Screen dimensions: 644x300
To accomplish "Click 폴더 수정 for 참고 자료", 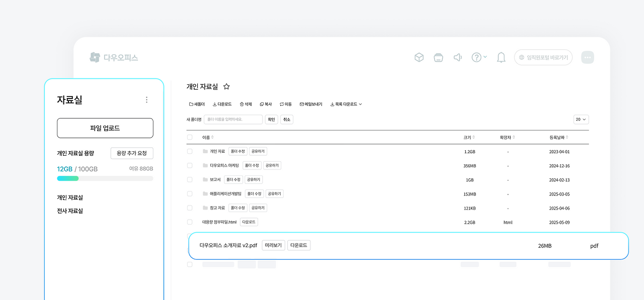I will [x=237, y=208].
